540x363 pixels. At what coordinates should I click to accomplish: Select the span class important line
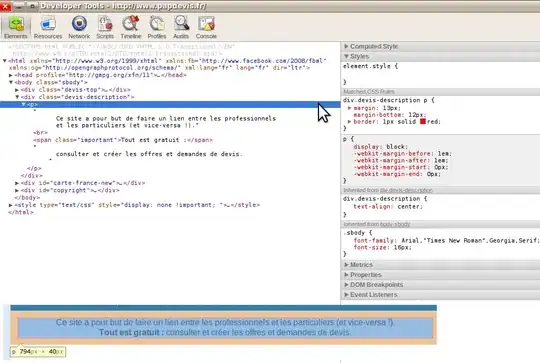(x=123, y=140)
